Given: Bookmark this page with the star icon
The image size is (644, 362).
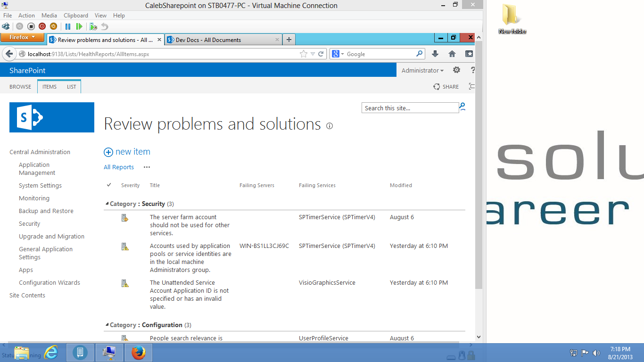Looking at the screenshot, I should coord(304,54).
